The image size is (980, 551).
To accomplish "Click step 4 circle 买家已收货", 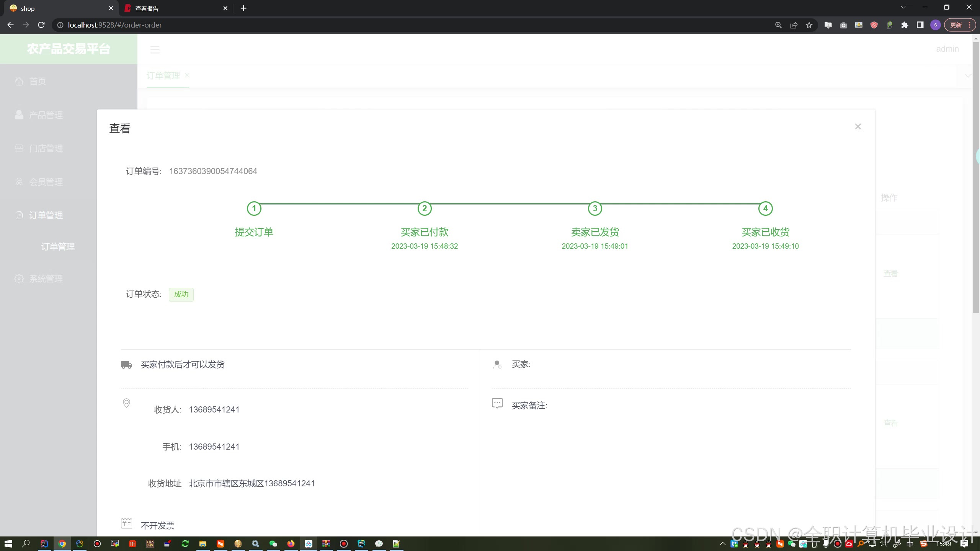I will tap(765, 209).
